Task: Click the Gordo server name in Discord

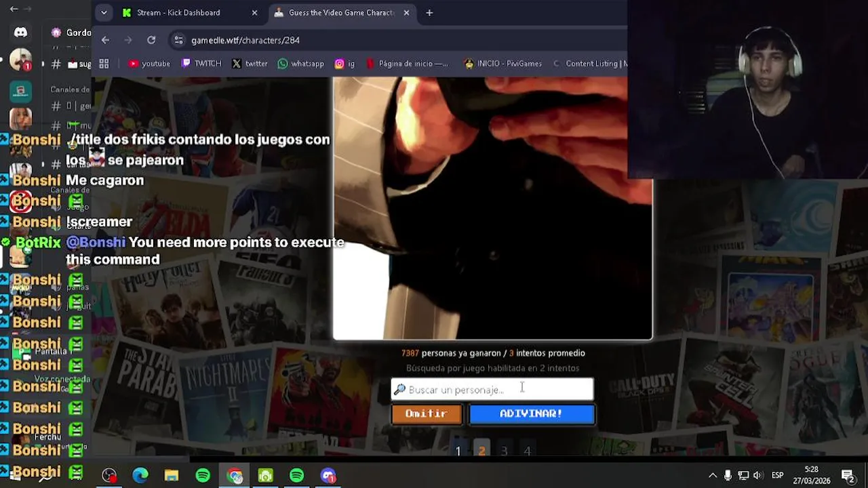Action: coord(79,32)
